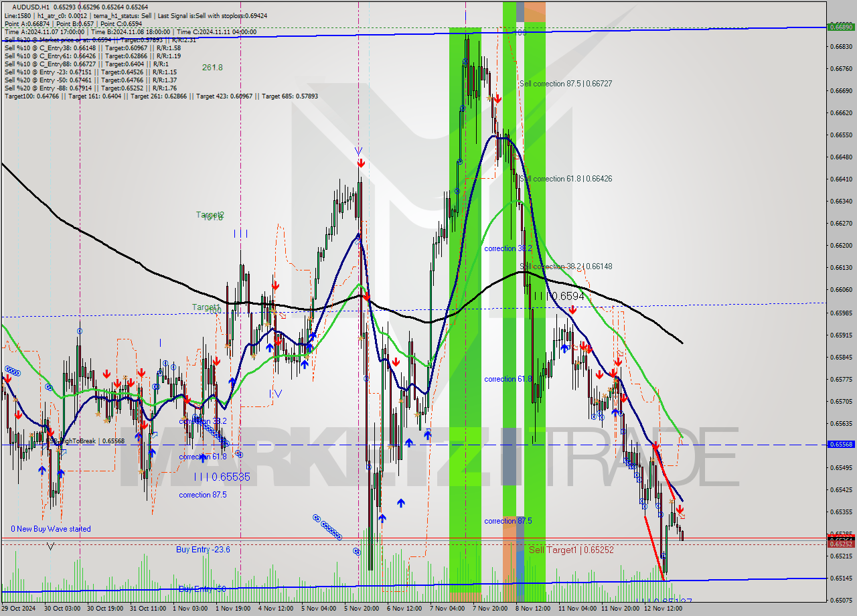Click the 'Sell Target1 | 0.65252' label

point(571,550)
